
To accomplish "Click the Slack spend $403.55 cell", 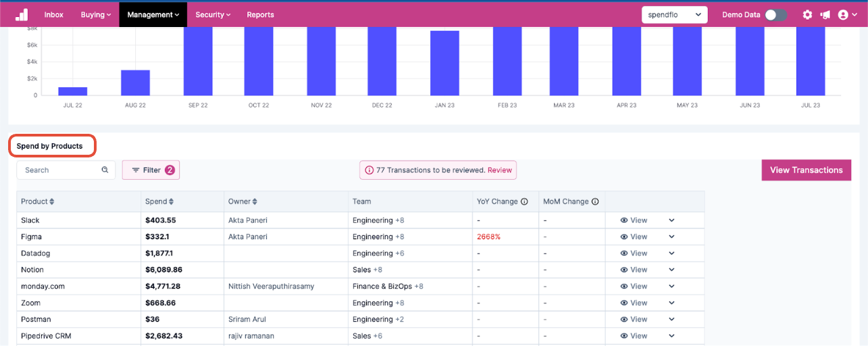I will pyautogui.click(x=182, y=220).
